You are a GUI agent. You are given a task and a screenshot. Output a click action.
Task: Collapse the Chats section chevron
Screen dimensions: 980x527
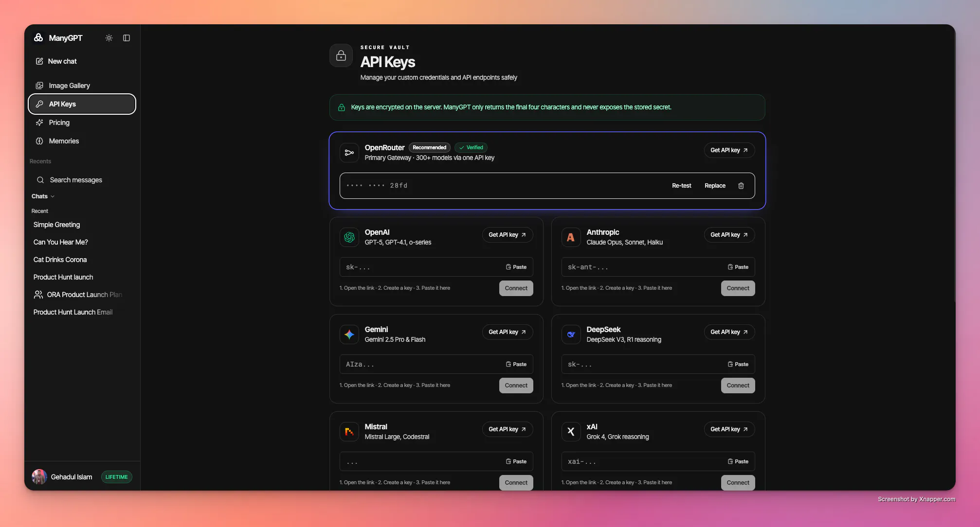click(53, 196)
